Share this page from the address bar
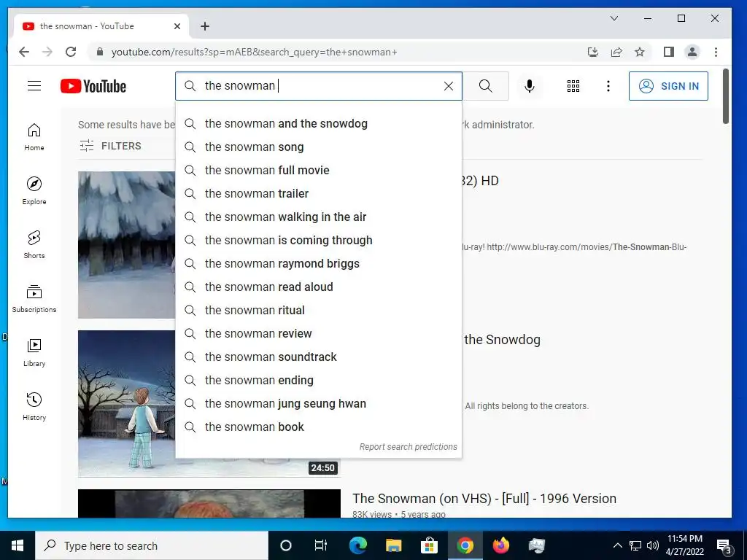Image resolution: width=747 pixels, height=560 pixels. click(x=616, y=52)
